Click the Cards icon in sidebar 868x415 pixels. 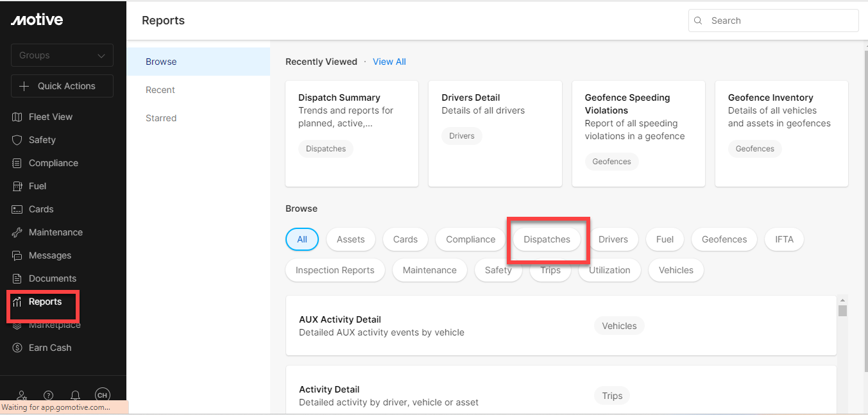point(17,209)
